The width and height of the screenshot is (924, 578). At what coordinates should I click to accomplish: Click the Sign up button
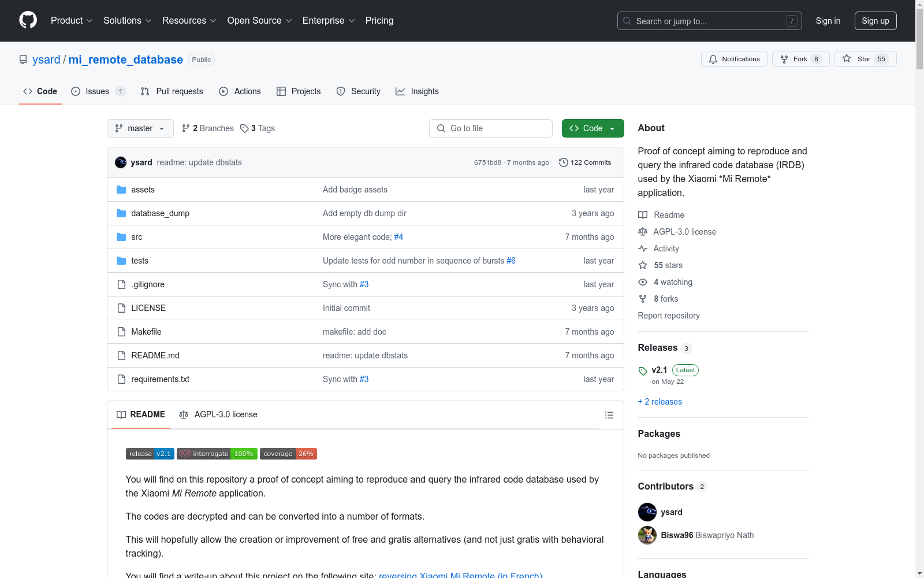point(875,21)
